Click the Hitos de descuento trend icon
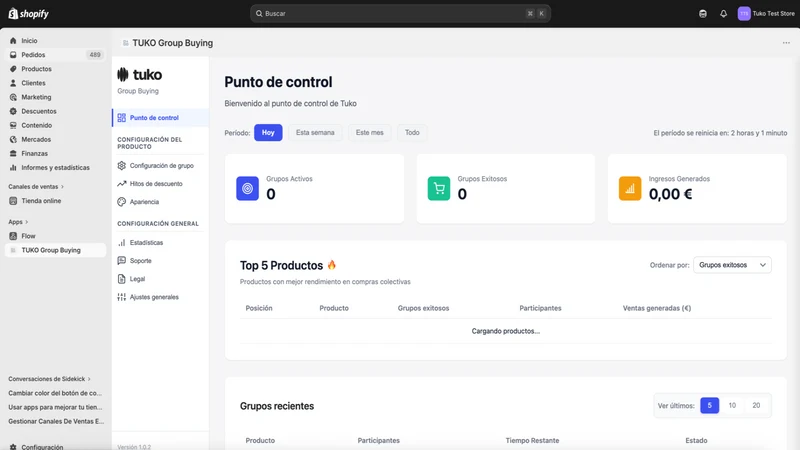 point(121,184)
